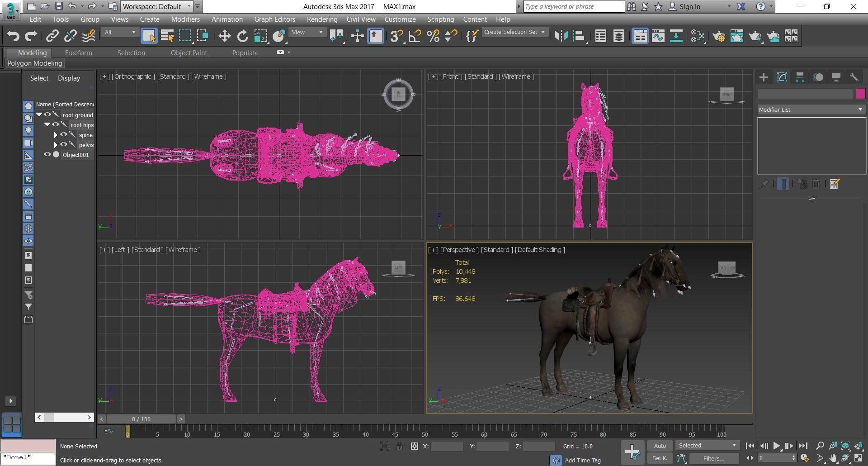
Task: Open the Rendering menu
Action: point(322,19)
